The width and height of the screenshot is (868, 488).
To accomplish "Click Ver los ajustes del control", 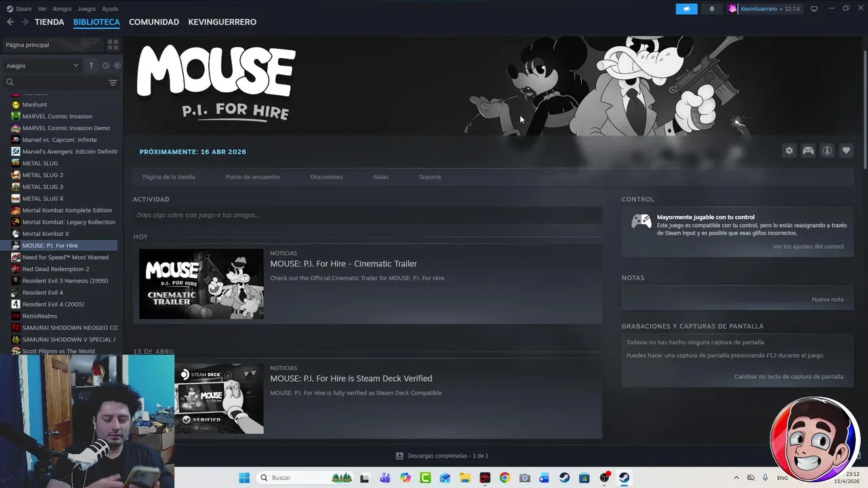I will (x=808, y=247).
